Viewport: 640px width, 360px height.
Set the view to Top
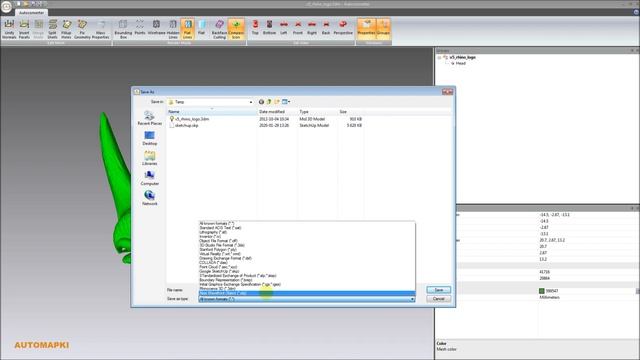[255, 27]
